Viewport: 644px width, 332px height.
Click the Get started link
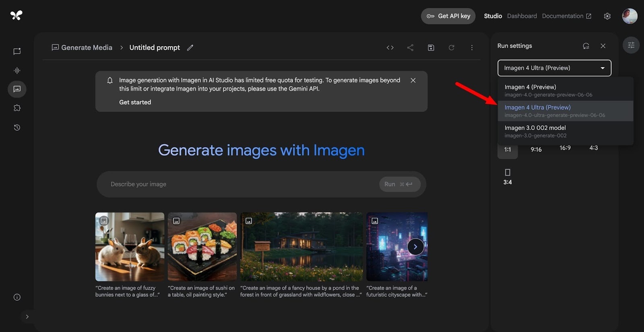(x=135, y=102)
